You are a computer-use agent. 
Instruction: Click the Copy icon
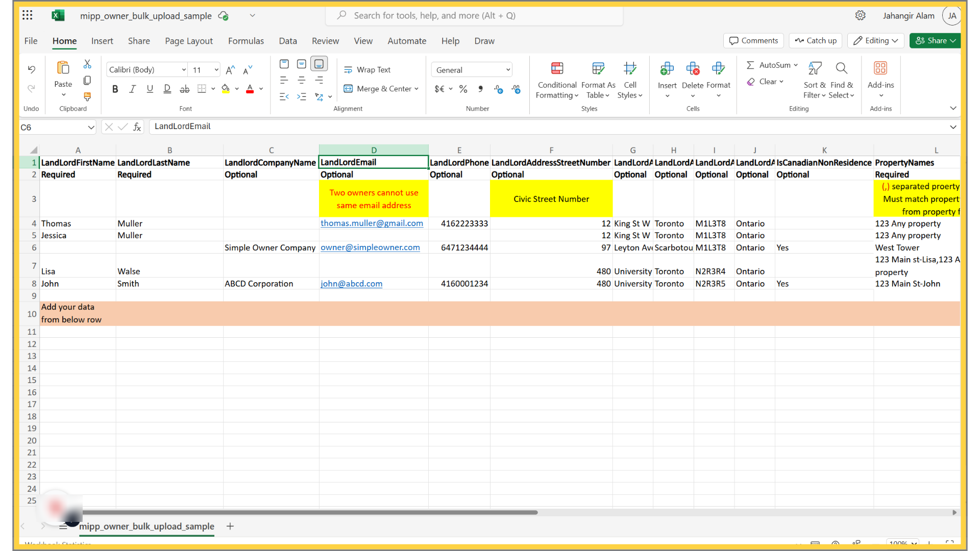pos(87,80)
